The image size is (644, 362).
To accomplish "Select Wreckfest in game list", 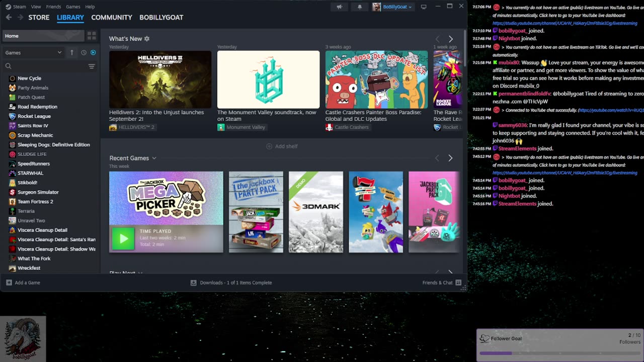I will coord(29,268).
